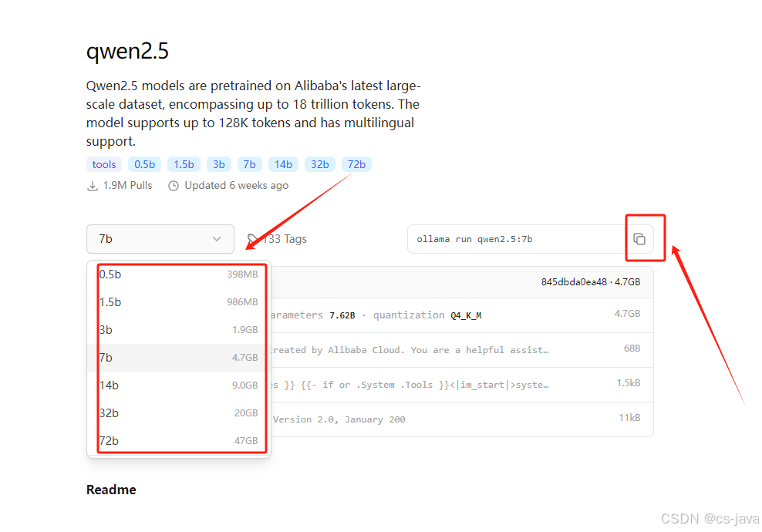Pick the 14b 9.0GB dropdown option
This screenshot has height=532, width=762.
point(179,386)
